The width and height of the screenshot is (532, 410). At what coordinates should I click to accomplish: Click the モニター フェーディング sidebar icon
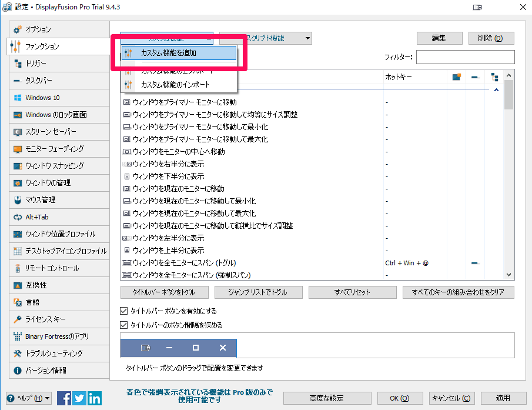point(18,149)
